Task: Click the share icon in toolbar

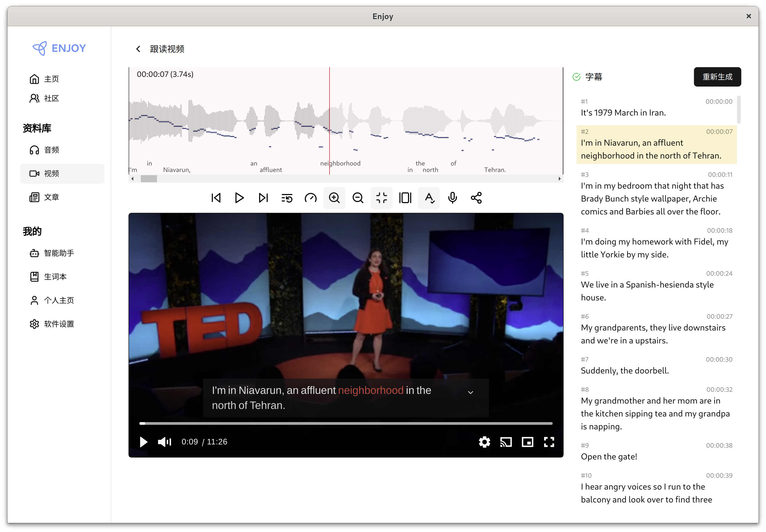Action: [x=476, y=198]
